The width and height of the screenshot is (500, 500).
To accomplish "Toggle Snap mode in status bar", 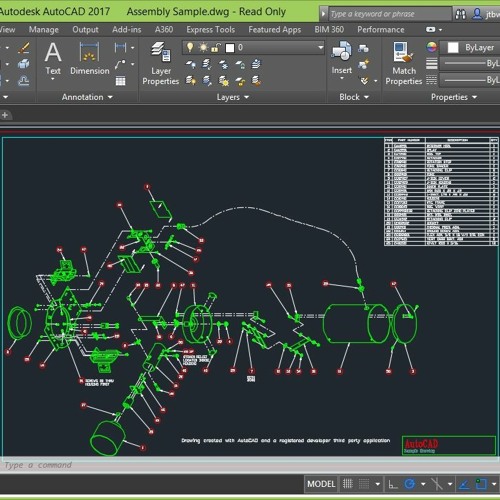I will tap(364, 483).
